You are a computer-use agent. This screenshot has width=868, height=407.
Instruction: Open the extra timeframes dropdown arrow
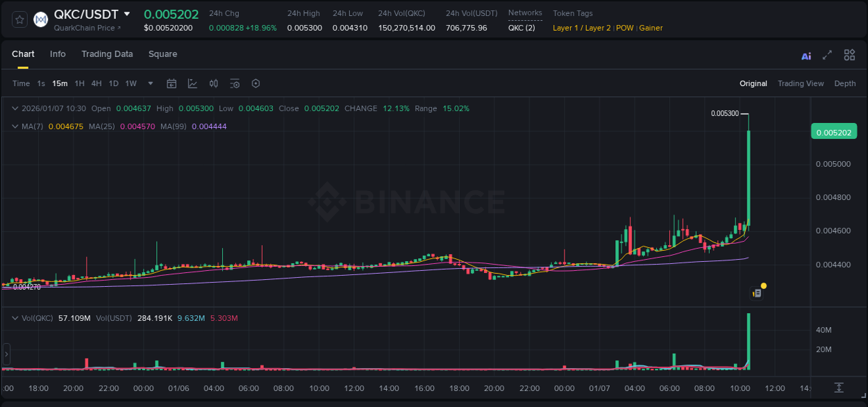click(x=149, y=83)
